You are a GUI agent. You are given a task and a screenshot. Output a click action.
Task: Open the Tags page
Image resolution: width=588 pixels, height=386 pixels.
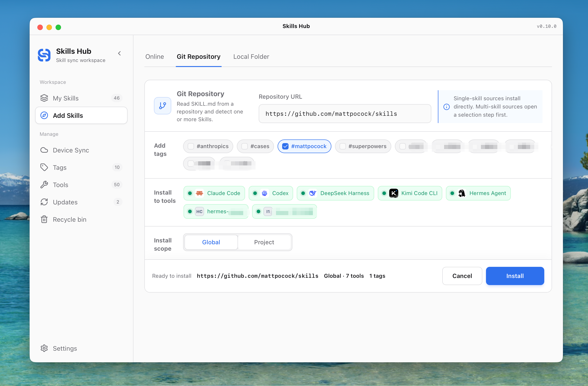(81, 167)
